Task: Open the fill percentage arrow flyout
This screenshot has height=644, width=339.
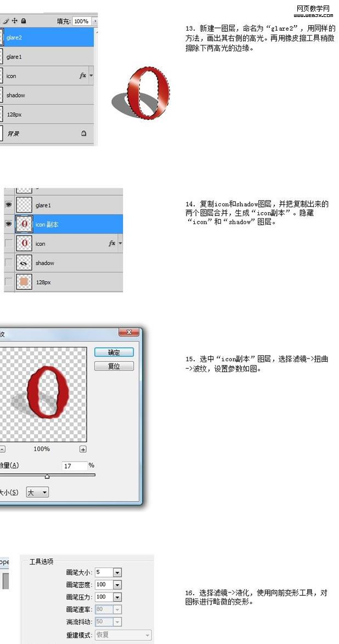Action: coord(95,21)
